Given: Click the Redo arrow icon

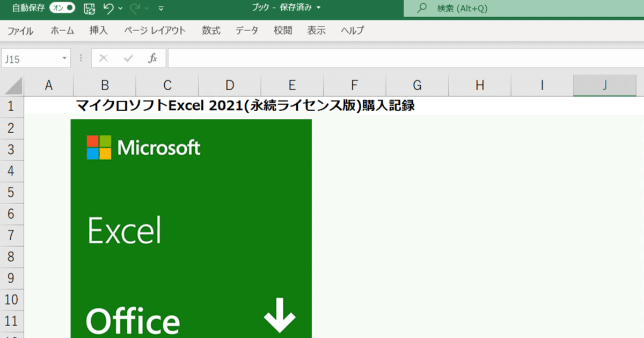Looking at the screenshot, I should [135, 8].
